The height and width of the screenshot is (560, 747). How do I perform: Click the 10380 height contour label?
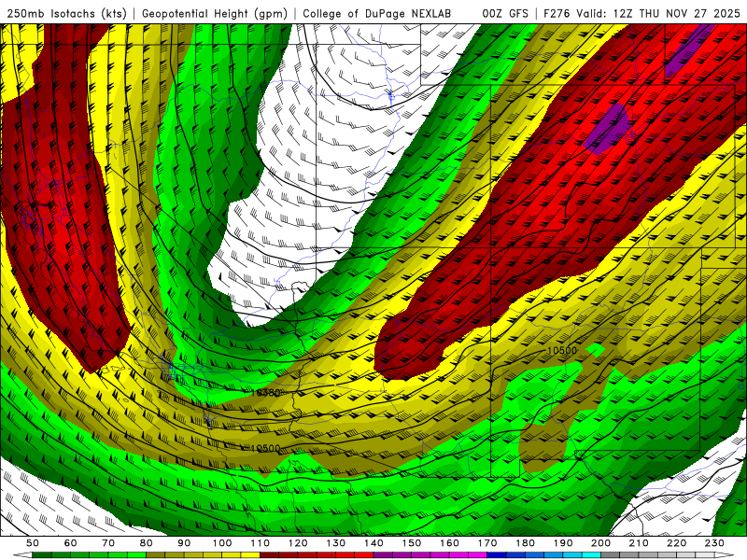click(266, 393)
